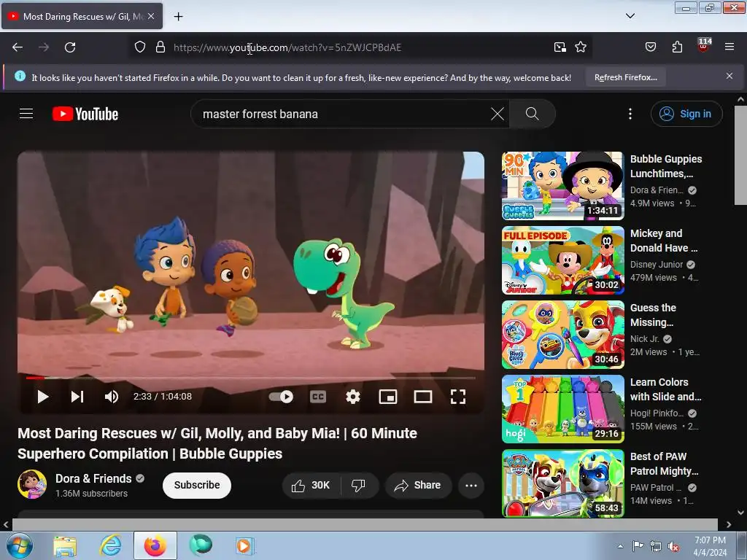Dismiss the Firefox notification bar

click(729, 76)
